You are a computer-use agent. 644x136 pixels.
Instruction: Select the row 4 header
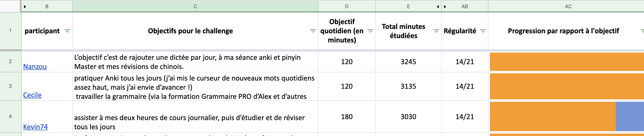pos(10,116)
